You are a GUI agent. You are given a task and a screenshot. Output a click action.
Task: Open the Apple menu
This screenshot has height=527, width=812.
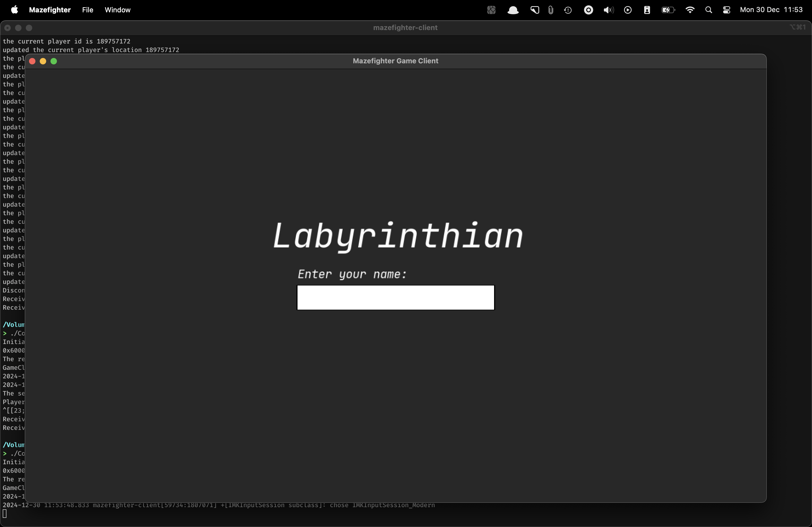coord(14,10)
